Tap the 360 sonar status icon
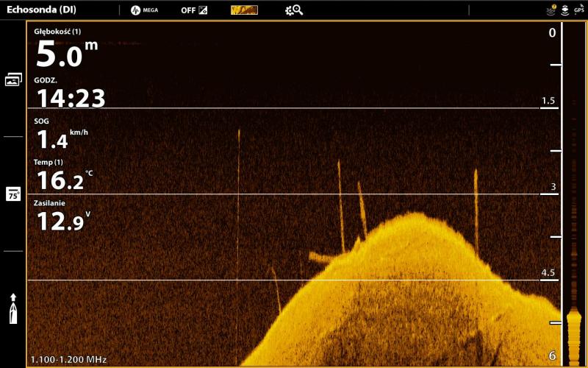 [551, 10]
